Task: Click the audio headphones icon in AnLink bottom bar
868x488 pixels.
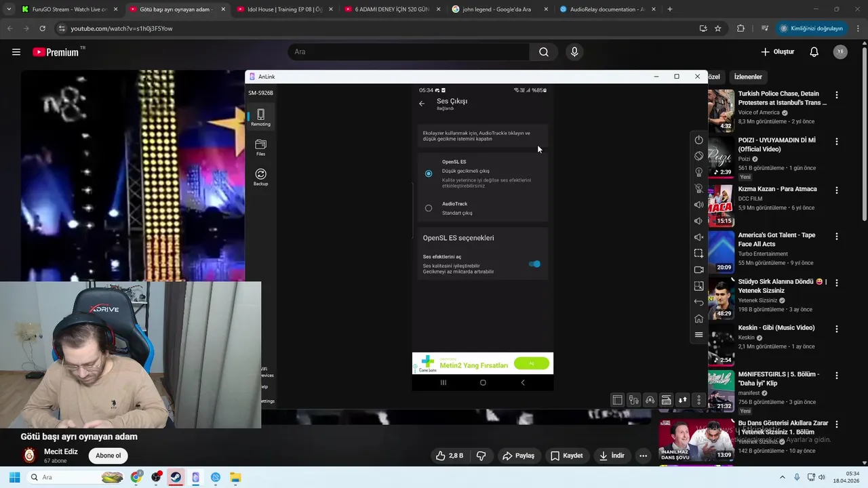Action: coord(650,400)
